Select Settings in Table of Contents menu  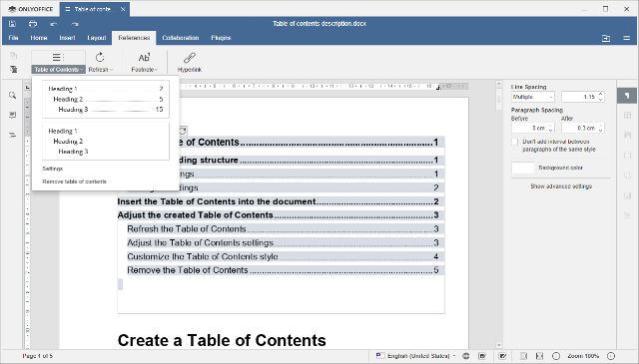[x=53, y=169]
